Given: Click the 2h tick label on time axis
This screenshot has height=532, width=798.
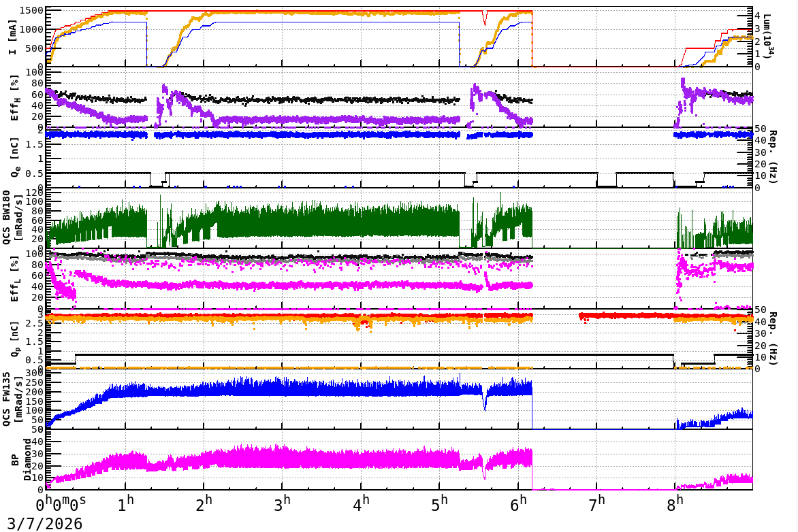Looking at the screenshot, I should point(204,503).
